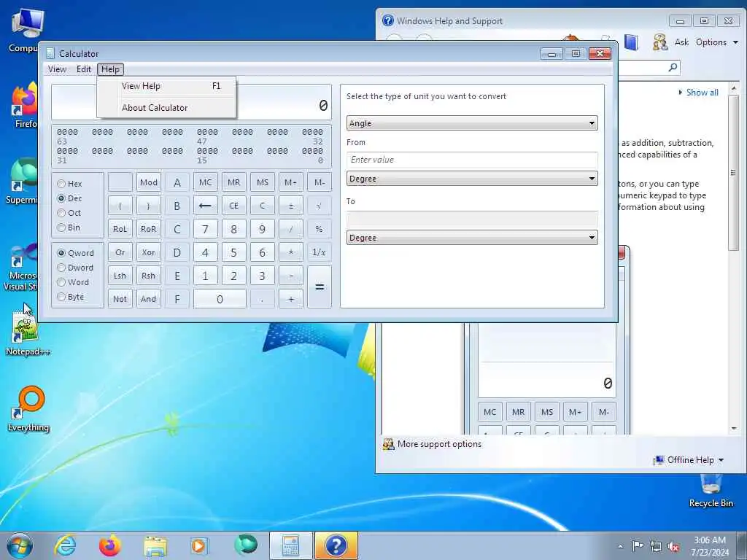Click the search magnifier in Help and Support
Screen dimensions: 747x560
point(673,67)
